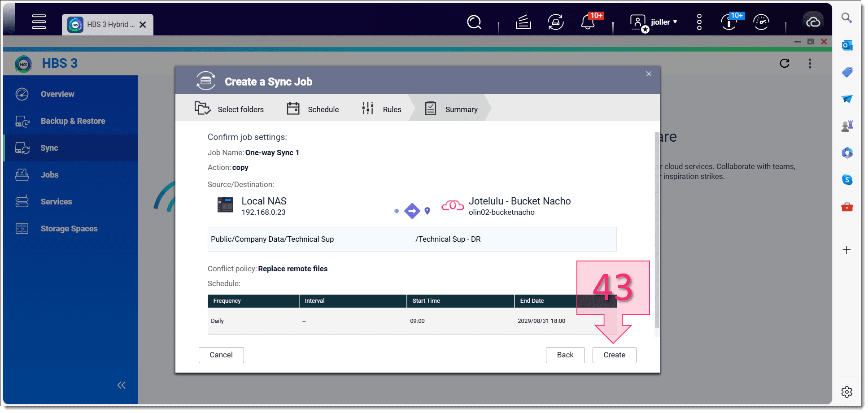Image resolution: width=868 pixels, height=413 pixels.
Task: Open external devices icon in top bar
Action: 556,22
